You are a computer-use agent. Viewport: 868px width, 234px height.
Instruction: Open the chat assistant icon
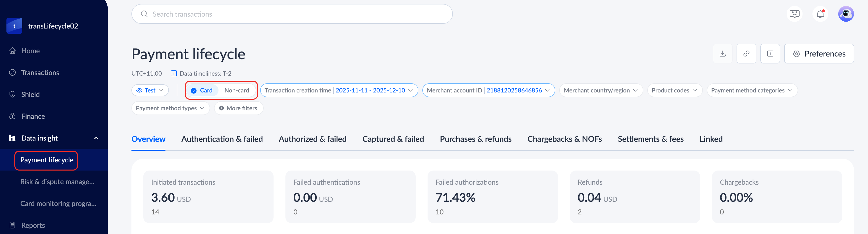(x=794, y=14)
